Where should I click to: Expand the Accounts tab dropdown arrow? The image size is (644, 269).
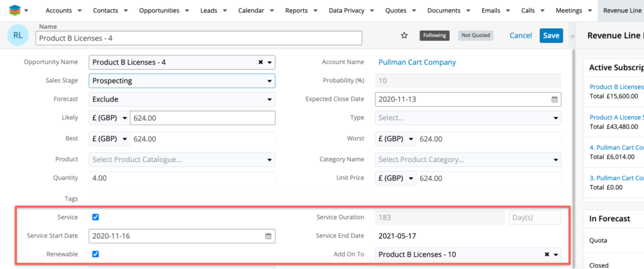80,11
